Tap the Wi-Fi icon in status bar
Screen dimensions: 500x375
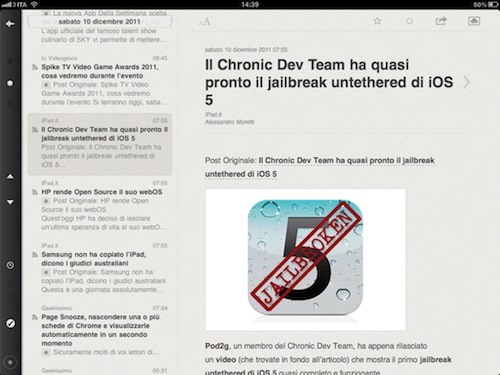(x=34, y=4)
